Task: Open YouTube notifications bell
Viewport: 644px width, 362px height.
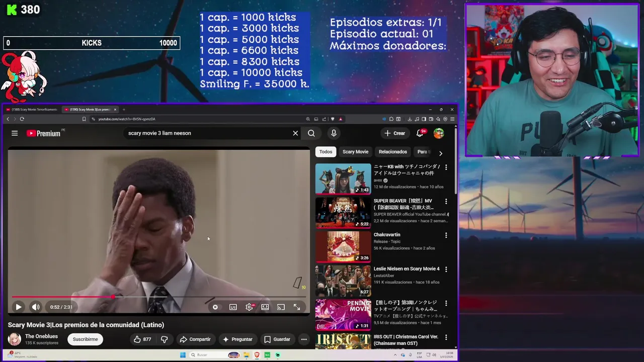Action: tap(420, 133)
